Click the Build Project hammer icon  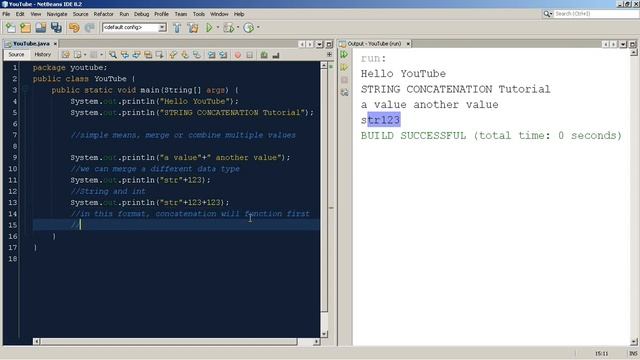pos(177,28)
